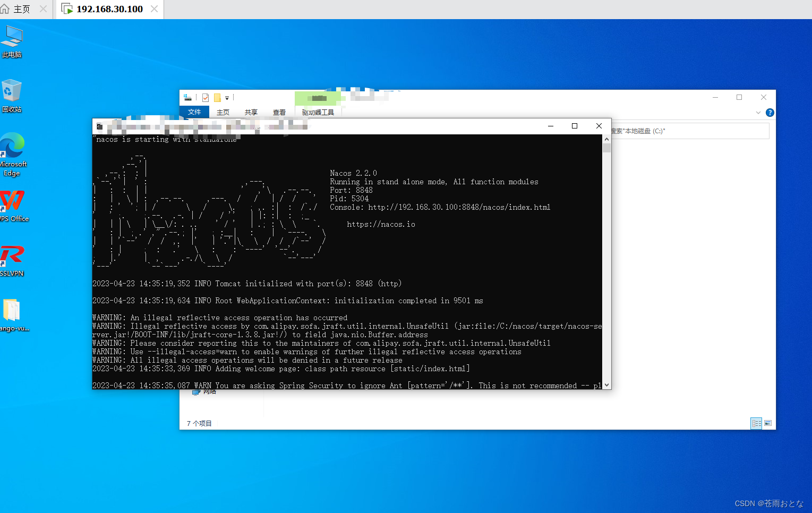Viewport: 812px width, 513px height.
Task: Open the 驱动器工具 ribbon tab
Action: (318, 112)
